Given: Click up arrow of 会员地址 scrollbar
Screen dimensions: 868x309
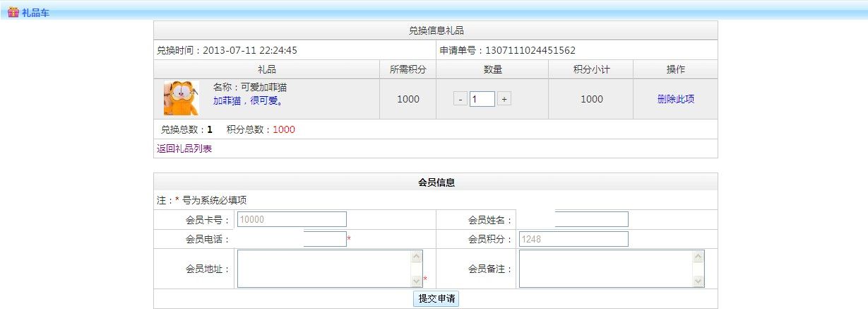Looking at the screenshot, I should (x=417, y=257).
